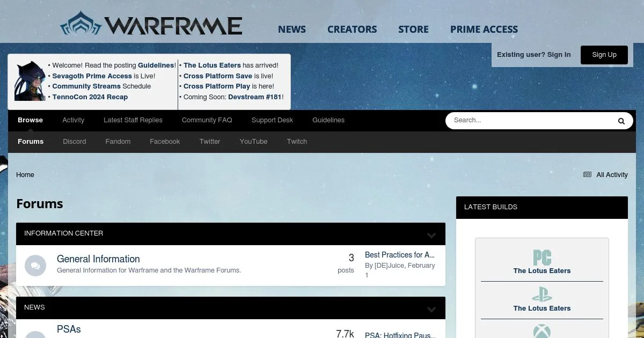Screen dimensions: 644x338
Task: Open Sevagoth Prime Access announcement link
Action: pyautogui.click(x=92, y=76)
